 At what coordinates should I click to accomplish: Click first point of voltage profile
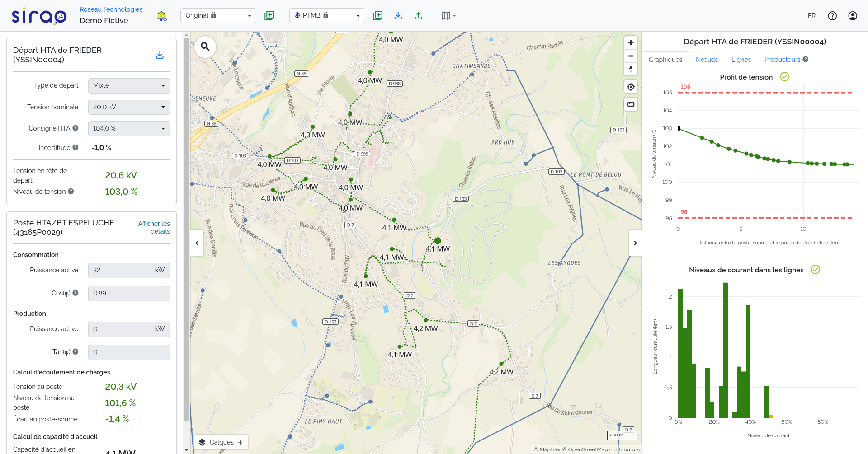pyautogui.click(x=679, y=128)
